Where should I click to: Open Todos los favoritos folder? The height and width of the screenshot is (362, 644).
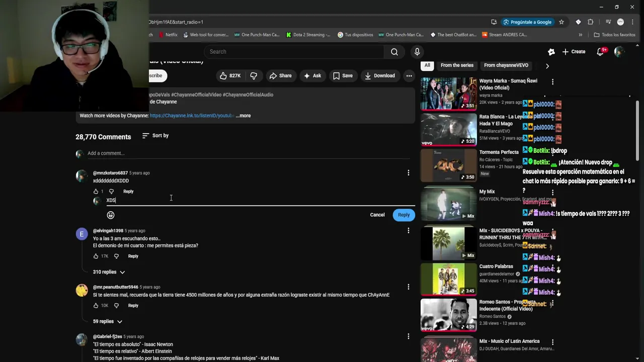pos(614,35)
